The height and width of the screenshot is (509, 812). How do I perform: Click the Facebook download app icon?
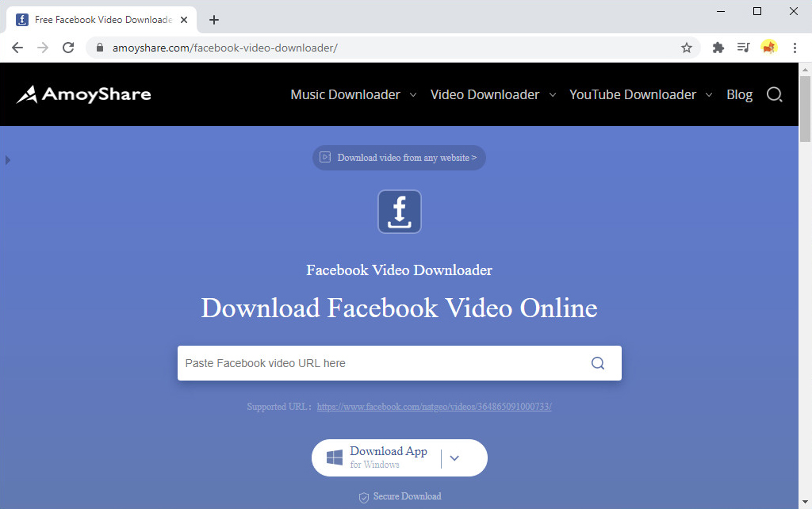pyautogui.click(x=400, y=212)
